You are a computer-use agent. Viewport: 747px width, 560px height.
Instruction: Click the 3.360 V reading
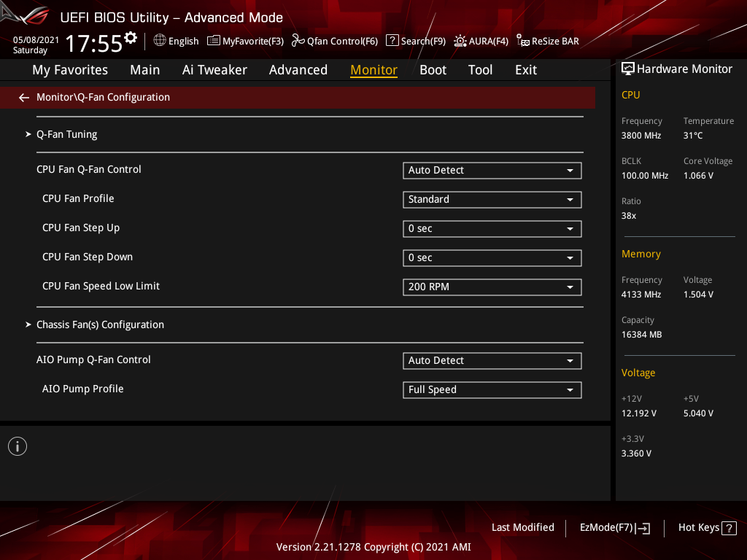coord(636,454)
